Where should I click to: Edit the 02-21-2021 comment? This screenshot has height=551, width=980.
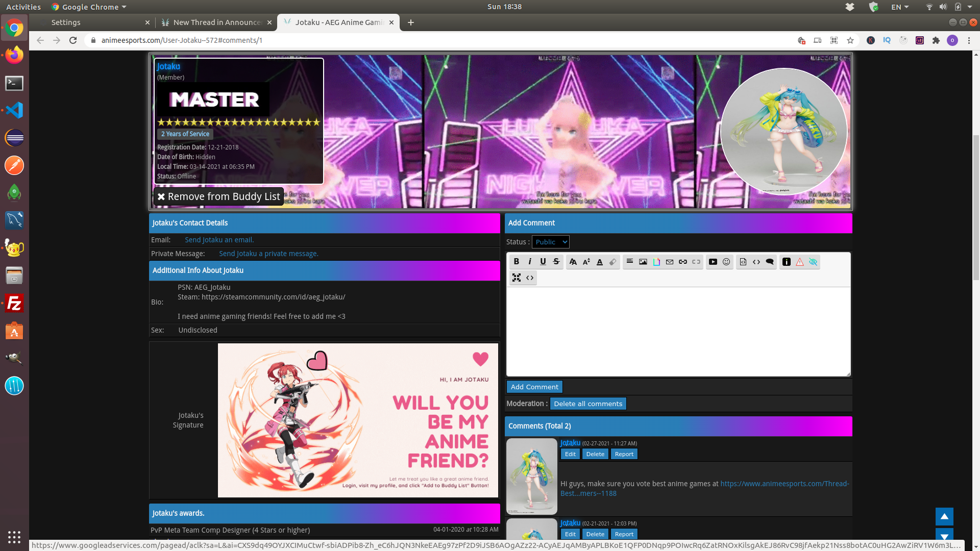click(x=570, y=534)
